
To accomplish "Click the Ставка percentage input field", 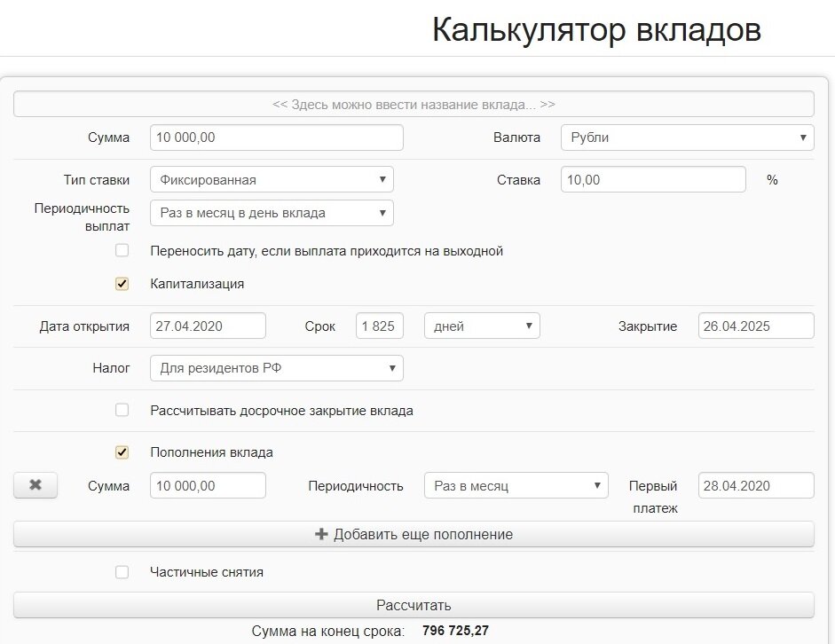I will (x=653, y=179).
